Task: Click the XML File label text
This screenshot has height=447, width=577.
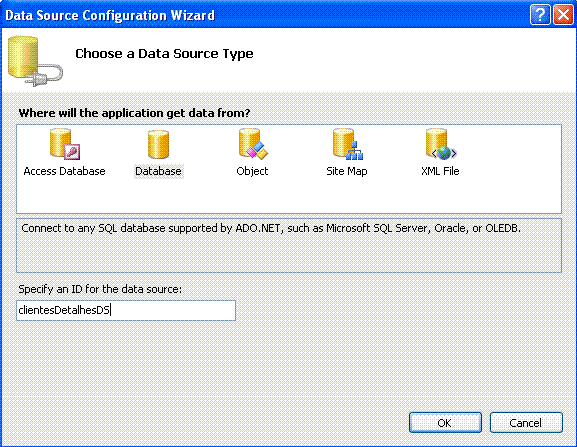Action: click(x=440, y=171)
